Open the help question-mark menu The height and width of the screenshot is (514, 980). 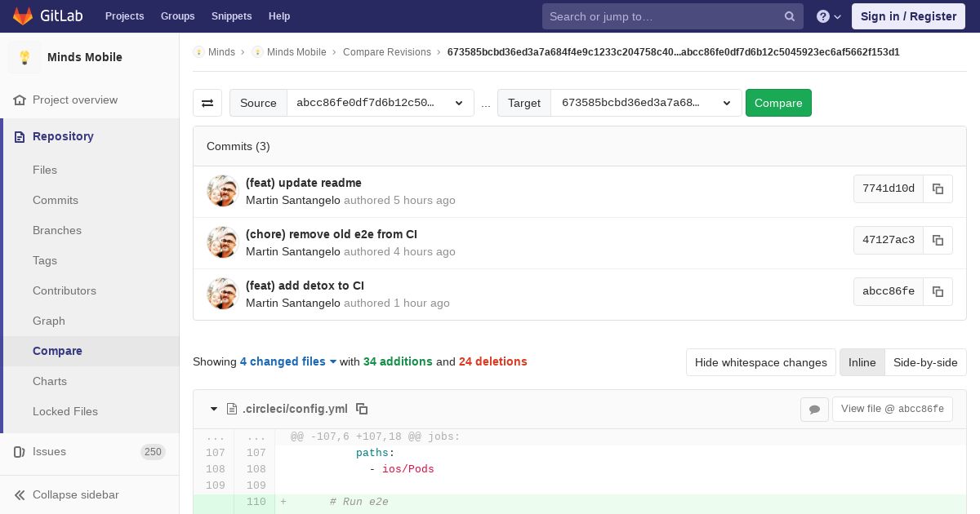[x=829, y=16]
